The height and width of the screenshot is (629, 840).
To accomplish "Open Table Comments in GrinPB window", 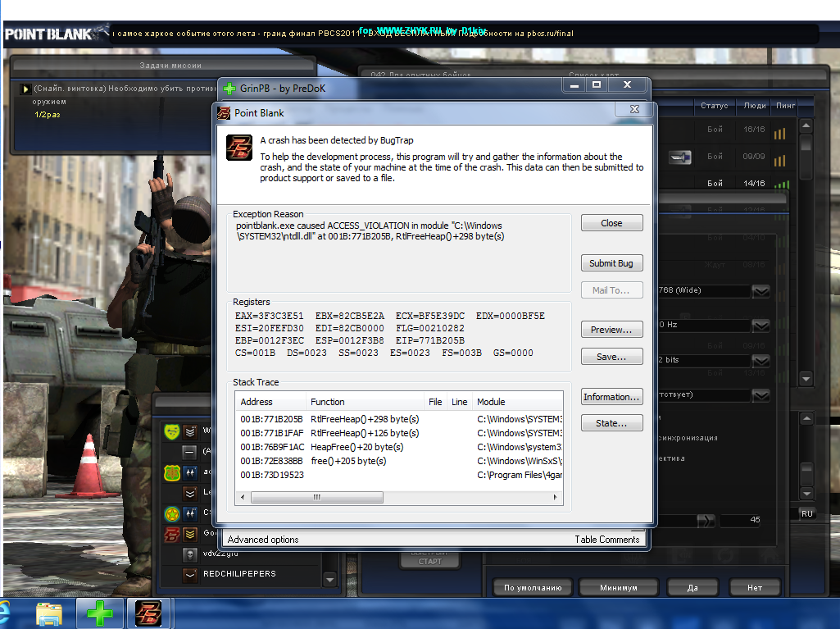I will pos(607,540).
